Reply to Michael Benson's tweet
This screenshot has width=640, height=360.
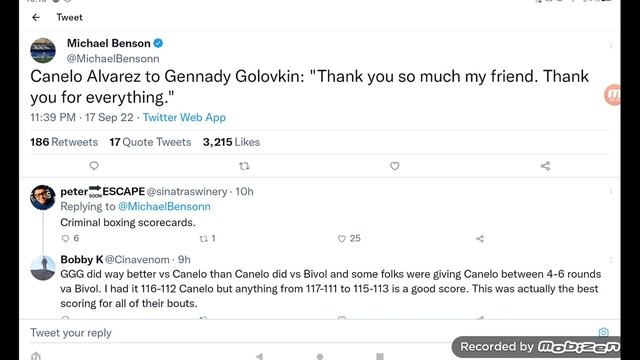[x=94, y=166]
